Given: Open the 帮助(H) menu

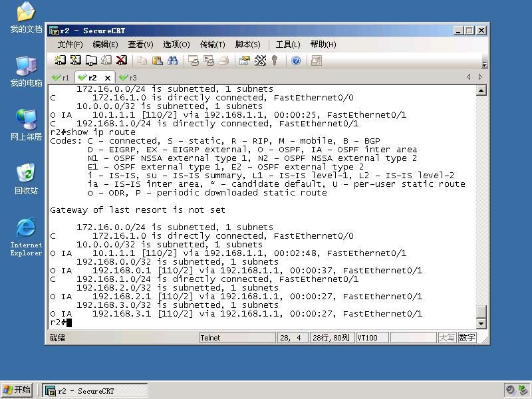Looking at the screenshot, I should [323, 45].
